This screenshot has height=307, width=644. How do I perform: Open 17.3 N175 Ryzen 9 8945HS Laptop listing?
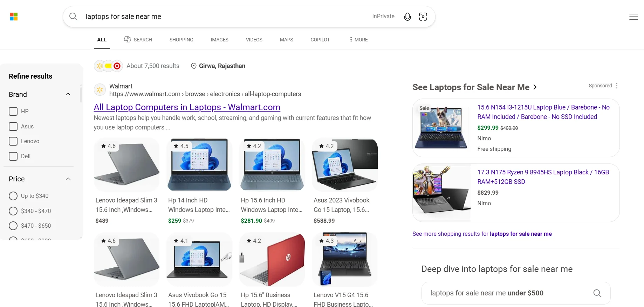click(543, 177)
